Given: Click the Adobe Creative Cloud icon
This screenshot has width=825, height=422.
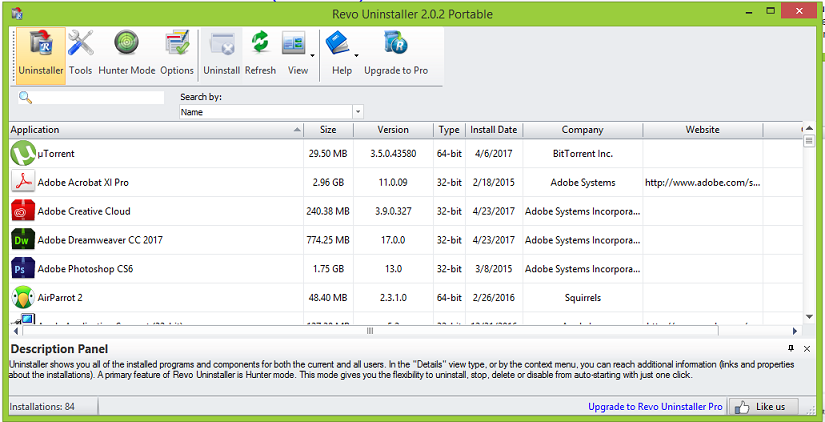Looking at the screenshot, I should [x=23, y=211].
